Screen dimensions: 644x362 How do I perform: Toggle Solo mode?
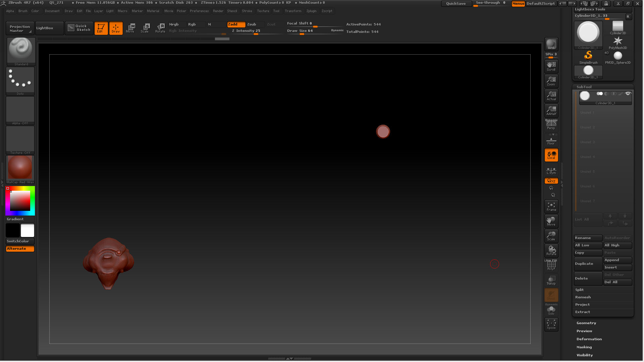click(551, 310)
